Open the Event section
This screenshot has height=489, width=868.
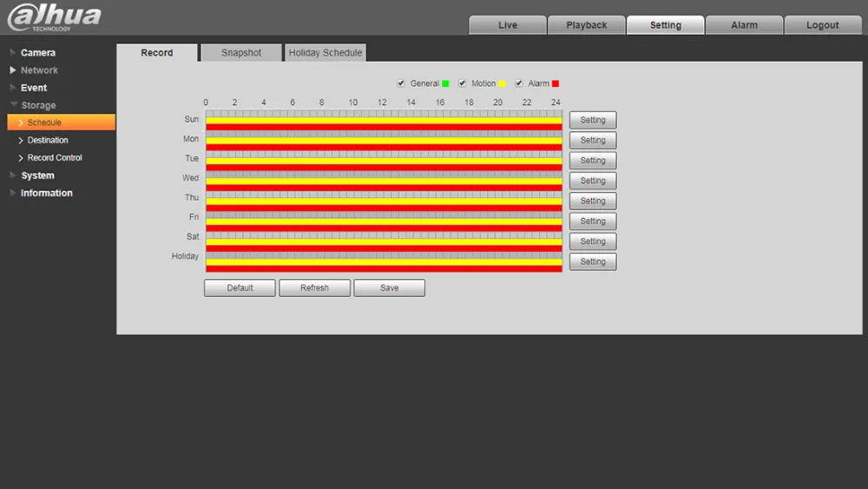pos(34,88)
